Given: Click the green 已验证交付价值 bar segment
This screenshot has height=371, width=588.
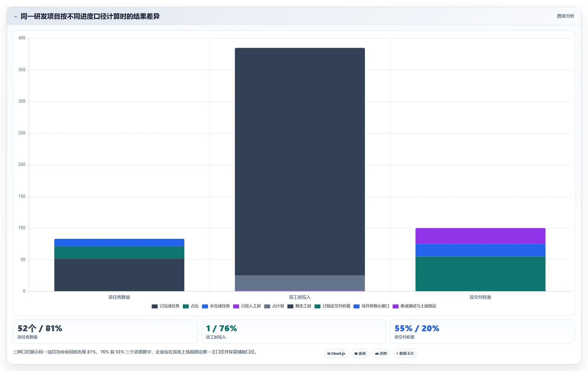Looking at the screenshot, I should click(x=480, y=274).
